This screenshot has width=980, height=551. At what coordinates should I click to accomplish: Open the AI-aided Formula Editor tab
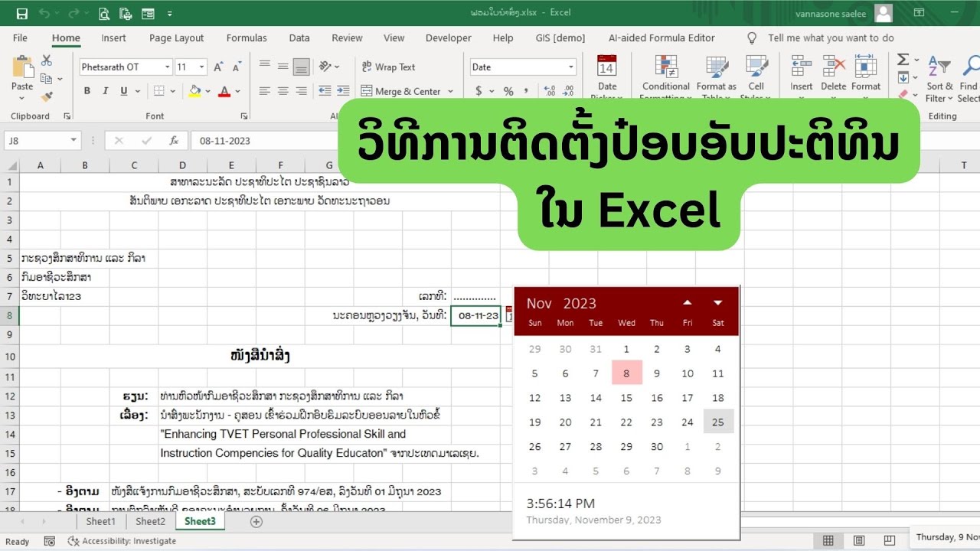[661, 38]
